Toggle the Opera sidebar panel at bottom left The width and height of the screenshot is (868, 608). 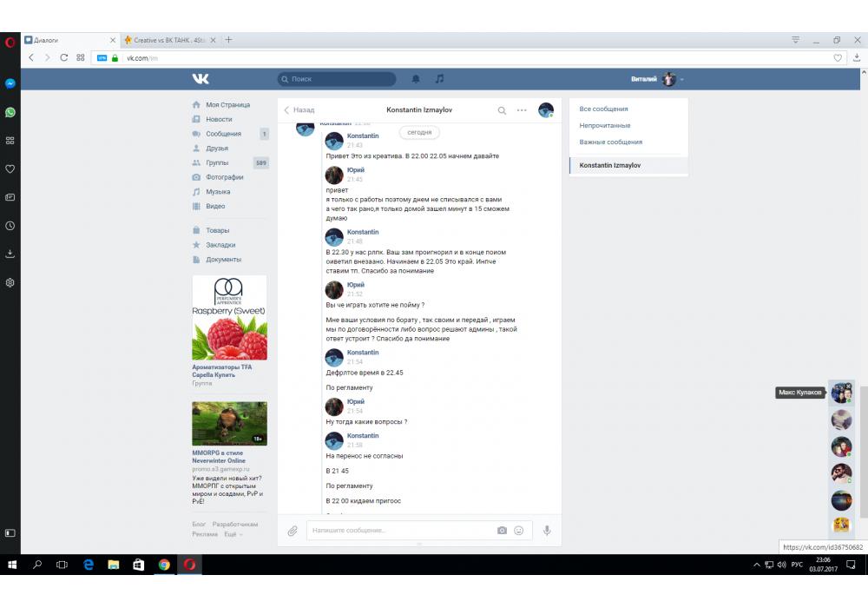coord(10,532)
